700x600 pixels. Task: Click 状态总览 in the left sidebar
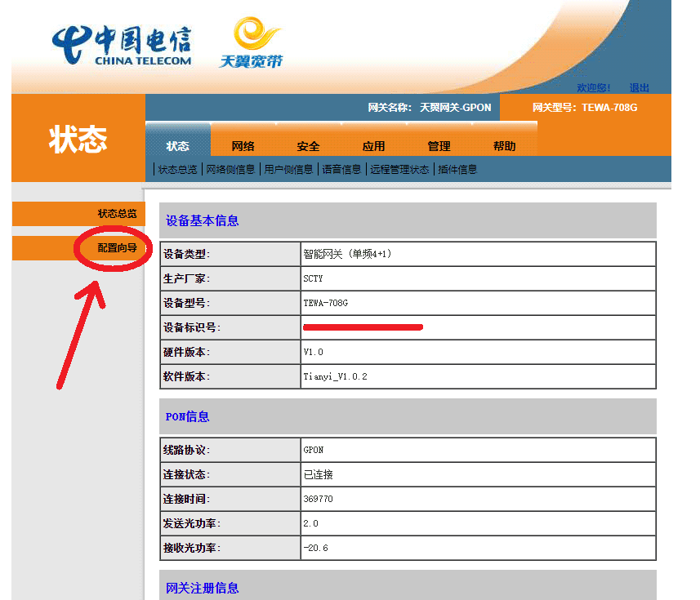pyautogui.click(x=117, y=214)
